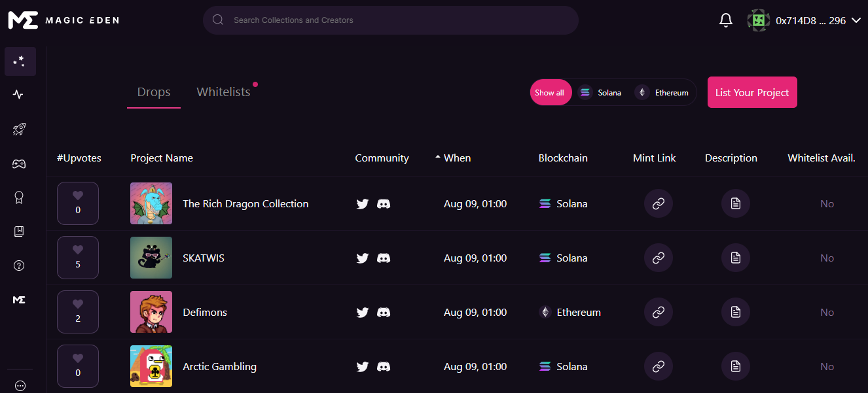Image resolution: width=868 pixels, height=393 pixels.
Task: Open the award ribbon sidebar icon
Action: (19, 197)
